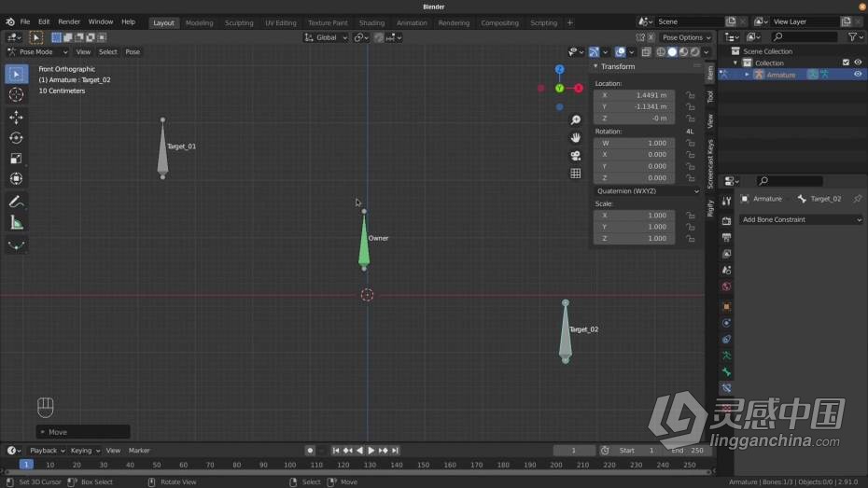Image resolution: width=868 pixels, height=488 pixels.
Task: Open the Bone properties tab
Action: (726, 371)
